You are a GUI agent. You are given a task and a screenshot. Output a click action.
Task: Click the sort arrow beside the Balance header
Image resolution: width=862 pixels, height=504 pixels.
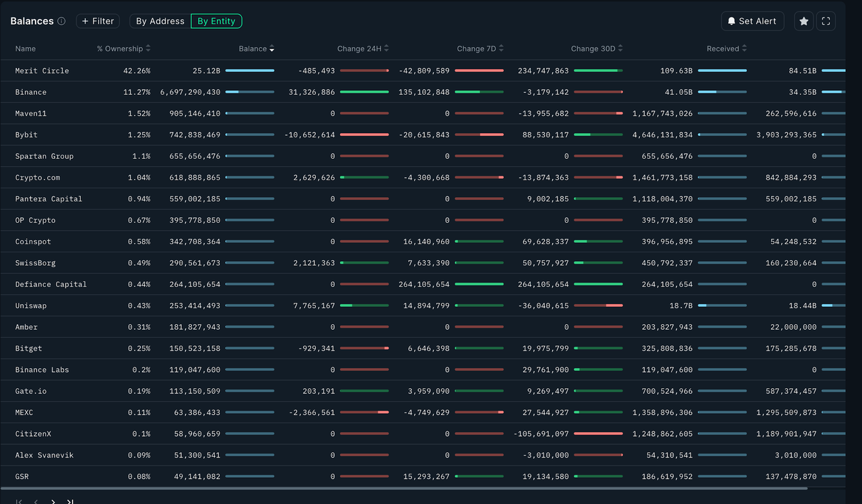272,48
